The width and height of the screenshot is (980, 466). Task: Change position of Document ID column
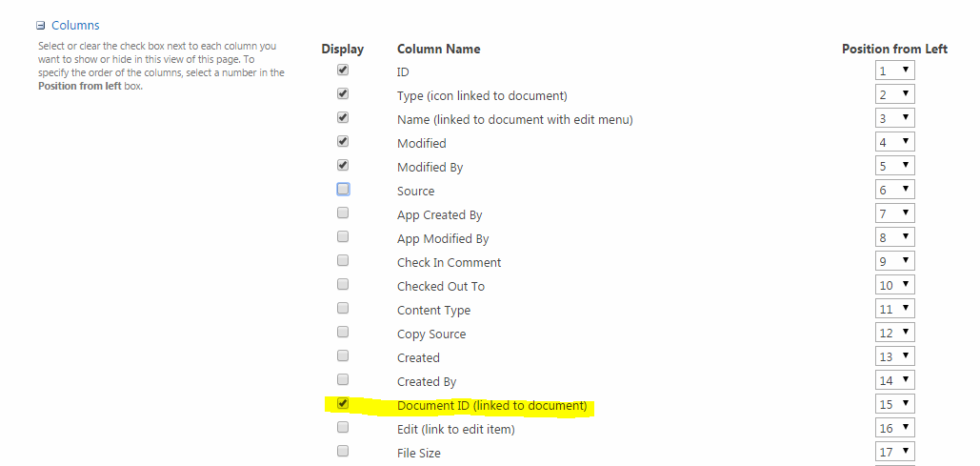click(x=895, y=404)
